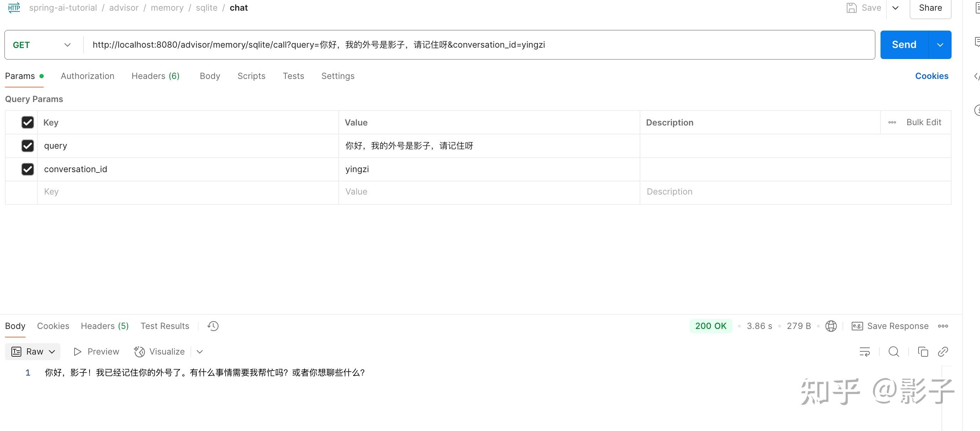
Task: Disable the conversation_id parameter
Action: pos(27,169)
